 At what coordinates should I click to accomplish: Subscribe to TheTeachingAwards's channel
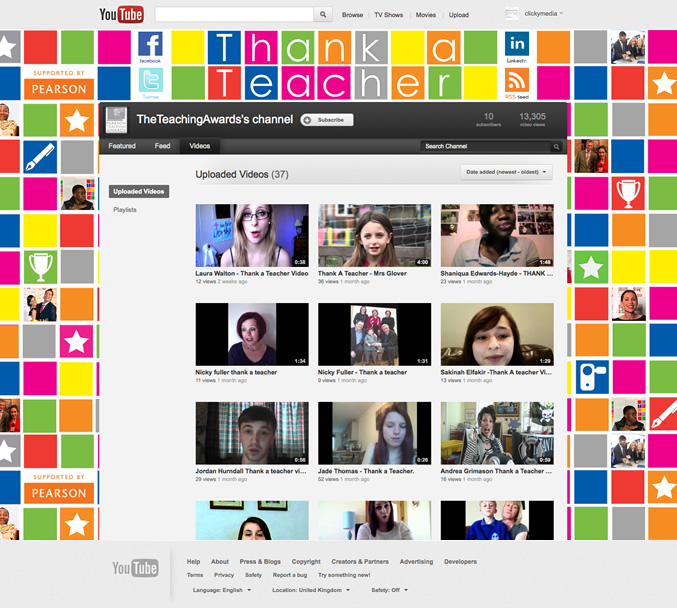[326, 120]
